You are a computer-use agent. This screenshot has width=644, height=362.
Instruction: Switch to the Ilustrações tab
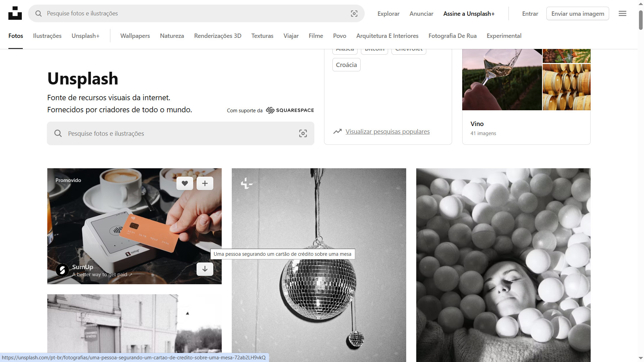47,36
